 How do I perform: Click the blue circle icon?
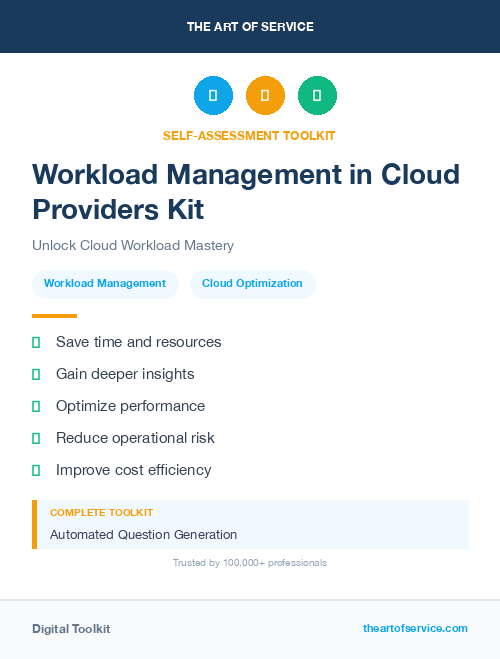tap(213, 95)
